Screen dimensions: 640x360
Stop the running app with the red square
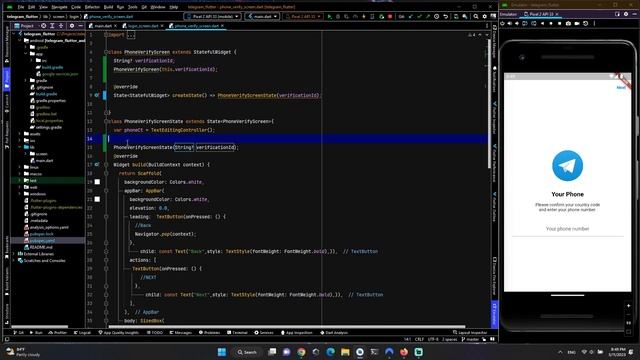[x=390, y=17]
